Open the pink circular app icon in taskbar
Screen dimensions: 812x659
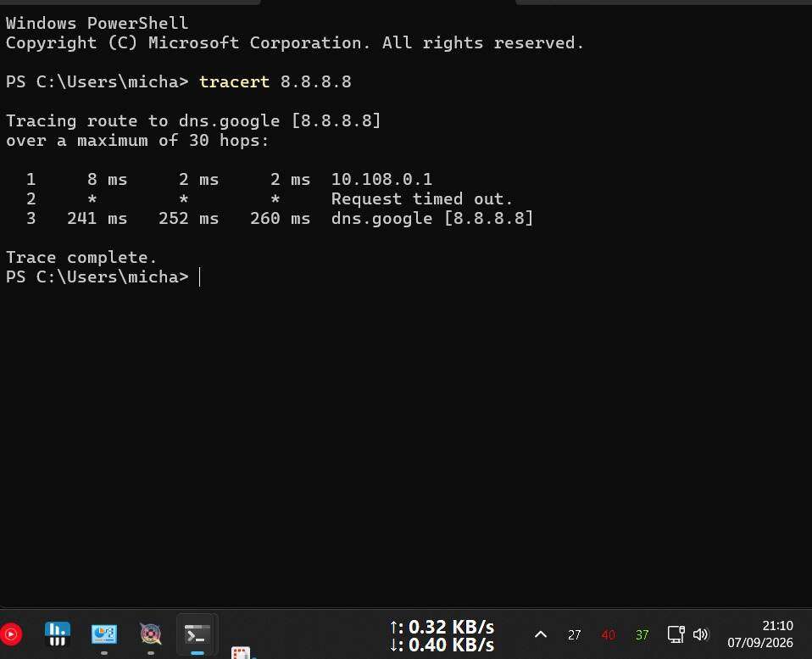click(x=151, y=634)
